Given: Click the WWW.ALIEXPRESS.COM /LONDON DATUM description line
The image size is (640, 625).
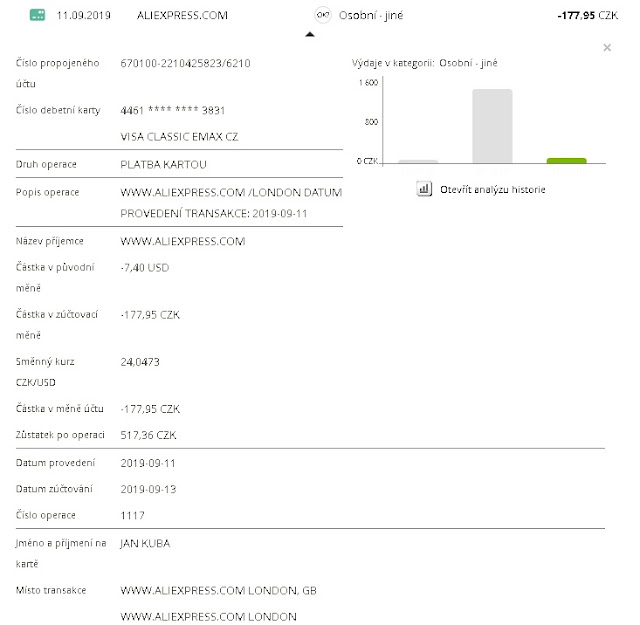Looking at the screenshot, I should click(231, 192).
